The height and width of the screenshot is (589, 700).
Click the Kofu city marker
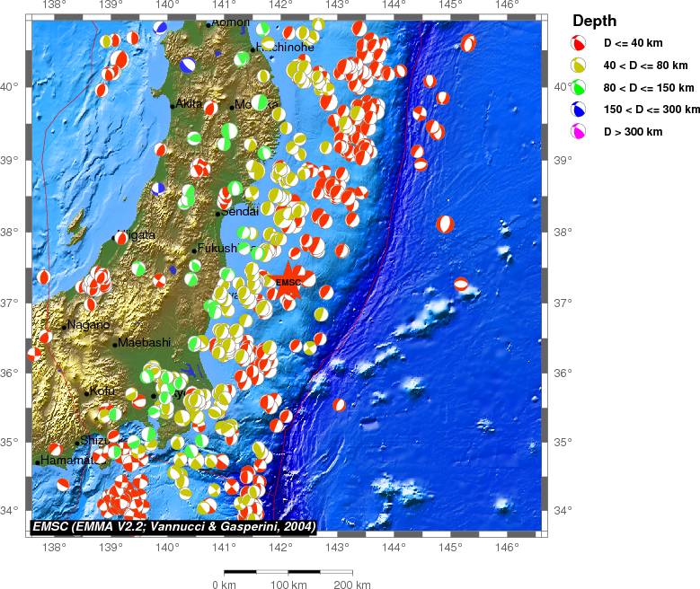[x=87, y=393]
